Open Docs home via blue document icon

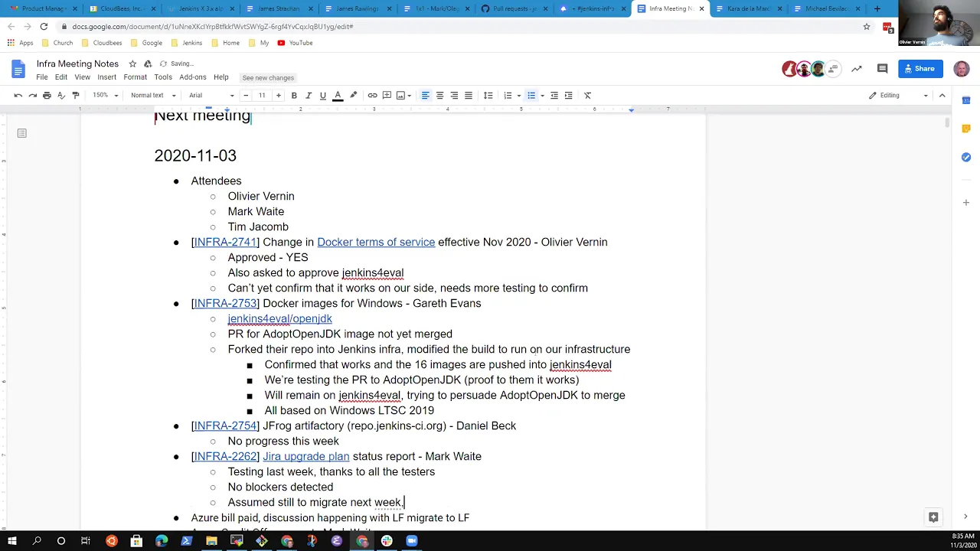[18, 70]
